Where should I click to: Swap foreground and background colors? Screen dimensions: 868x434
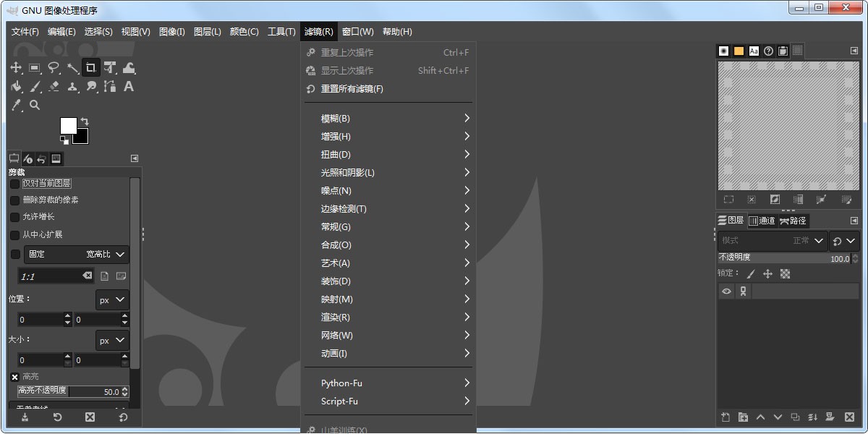point(85,123)
